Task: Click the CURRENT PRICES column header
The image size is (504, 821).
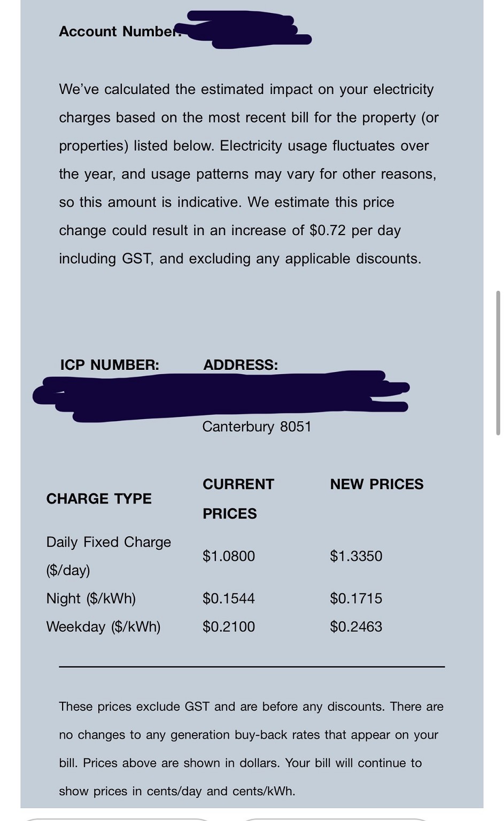Action: point(238,499)
